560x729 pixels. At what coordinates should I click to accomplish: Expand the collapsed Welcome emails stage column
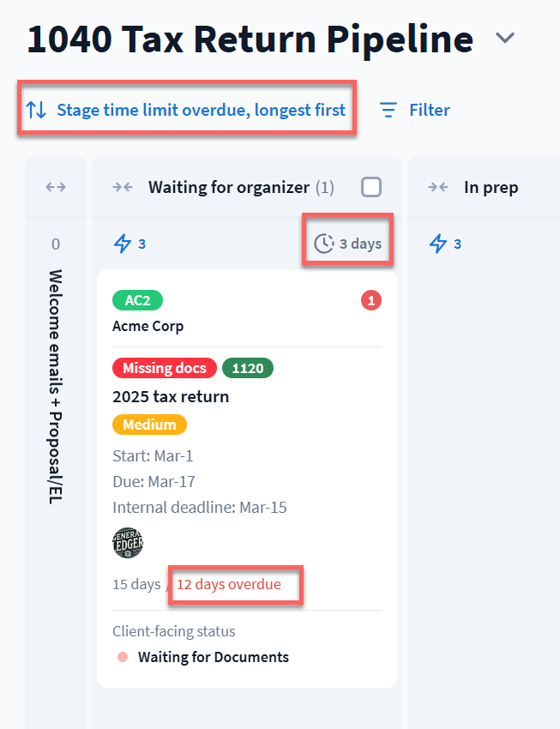[56, 187]
